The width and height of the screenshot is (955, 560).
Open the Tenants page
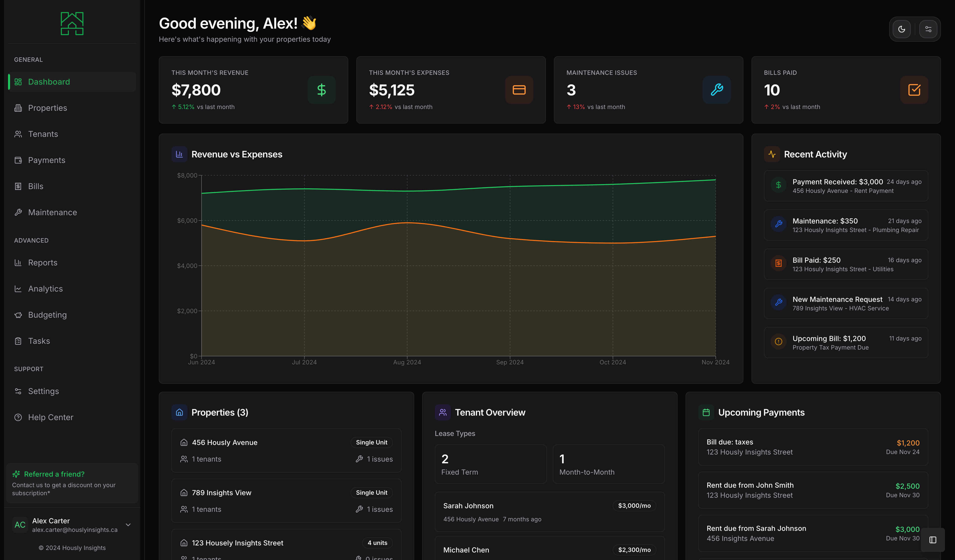(x=72, y=134)
